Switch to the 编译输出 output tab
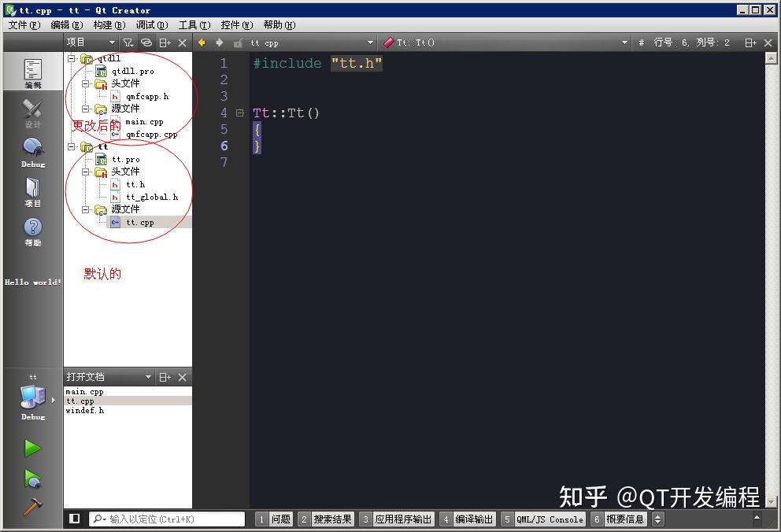781x532 pixels. click(472, 519)
